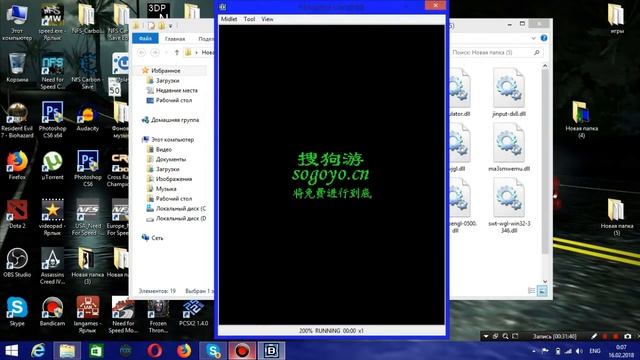Screen dimensions: 640x360
Task: Select the Dota 2 desktop icon
Action: tap(17, 214)
